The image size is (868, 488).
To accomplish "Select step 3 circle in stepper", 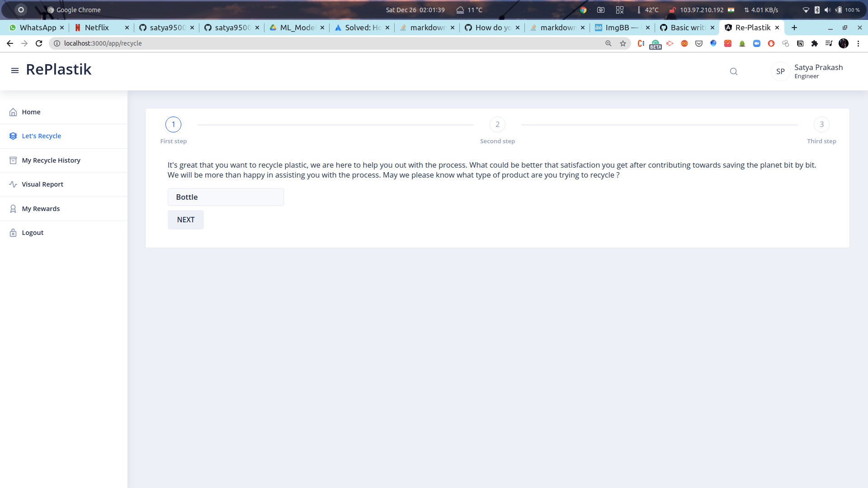I will click(x=821, y=124).
